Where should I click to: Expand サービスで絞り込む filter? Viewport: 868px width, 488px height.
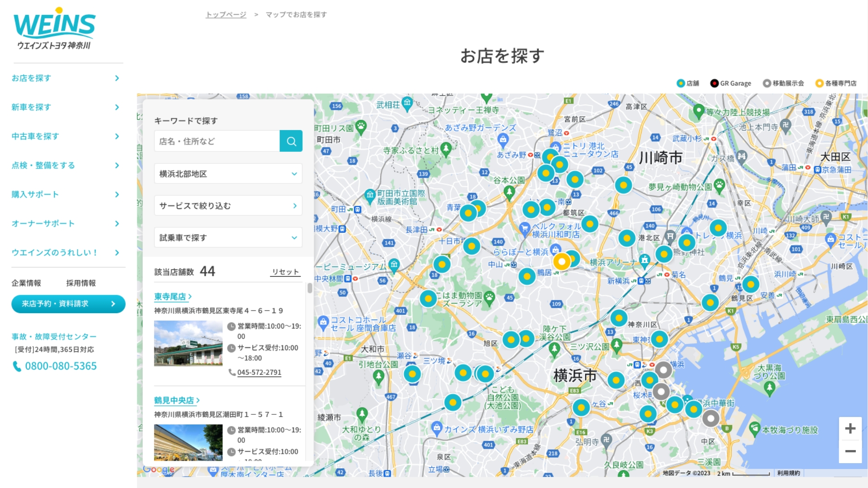(228, 206)
